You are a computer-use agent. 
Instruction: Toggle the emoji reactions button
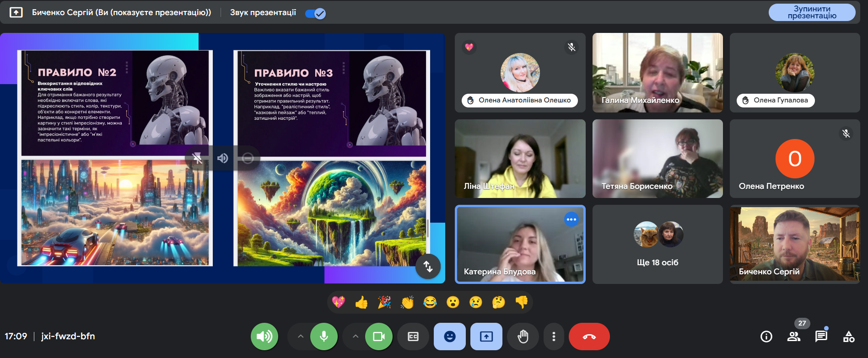pyautogui.click(x=450, y=337)
